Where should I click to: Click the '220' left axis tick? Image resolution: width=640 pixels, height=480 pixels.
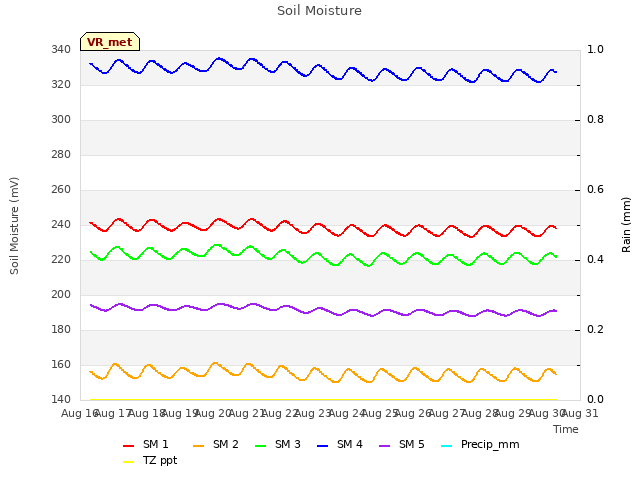(61, 260)
